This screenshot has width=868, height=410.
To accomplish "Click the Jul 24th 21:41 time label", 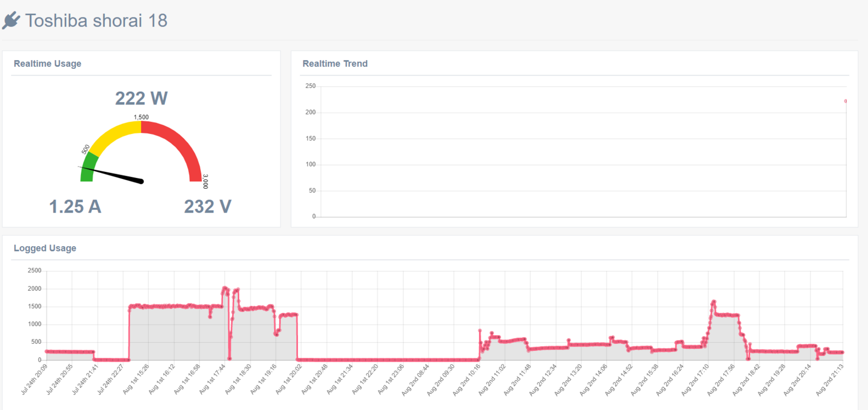I will (x=85, y=379).
